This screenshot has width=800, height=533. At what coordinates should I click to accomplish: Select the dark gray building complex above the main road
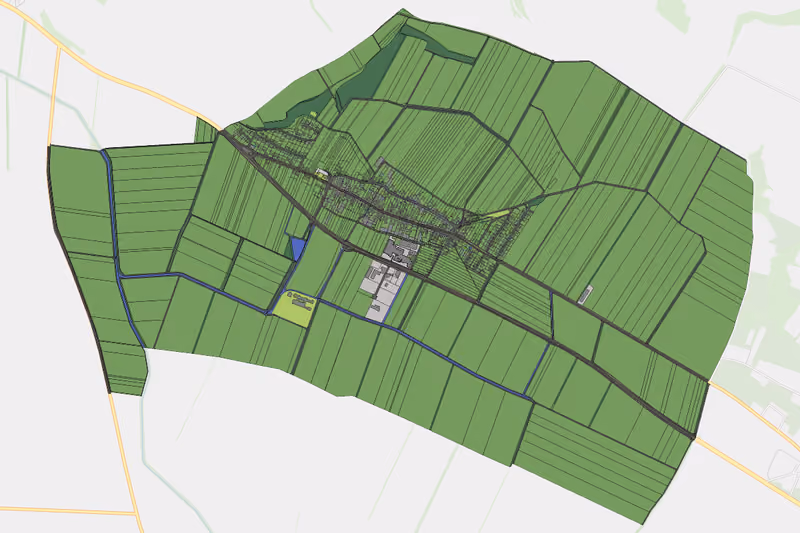401,251
